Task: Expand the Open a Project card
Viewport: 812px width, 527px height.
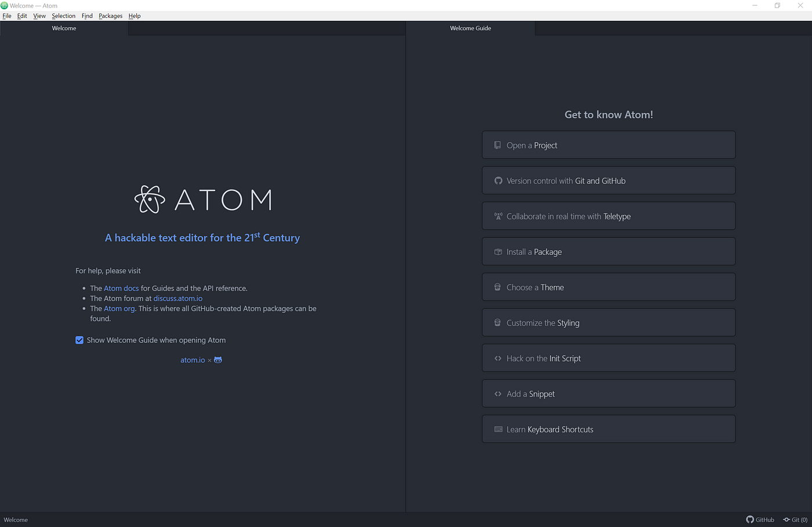Action: coord(608,145)
